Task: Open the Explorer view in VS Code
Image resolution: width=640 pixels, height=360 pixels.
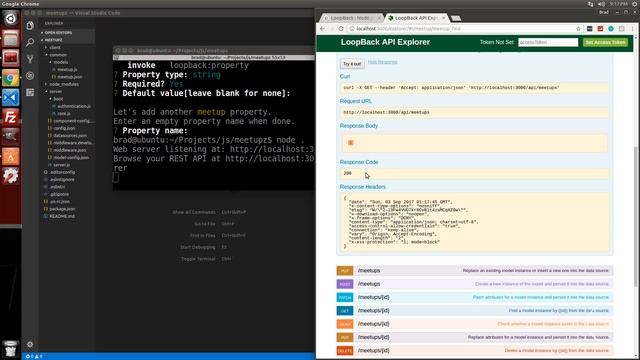Action: (x=30, y=26)
